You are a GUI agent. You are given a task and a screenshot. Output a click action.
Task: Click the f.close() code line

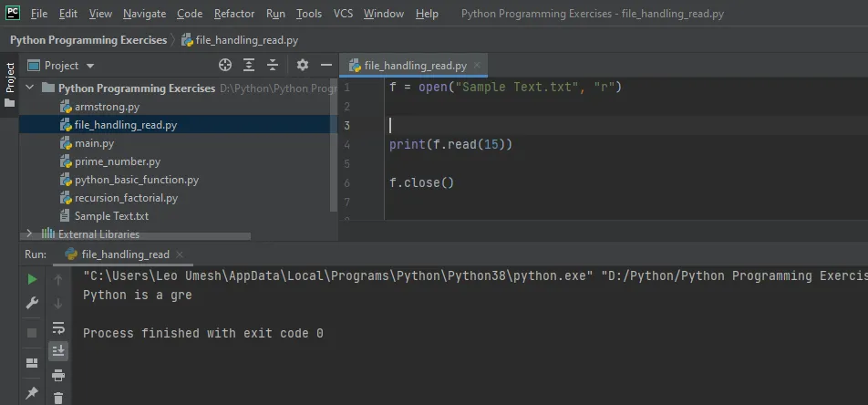point(422,182)
